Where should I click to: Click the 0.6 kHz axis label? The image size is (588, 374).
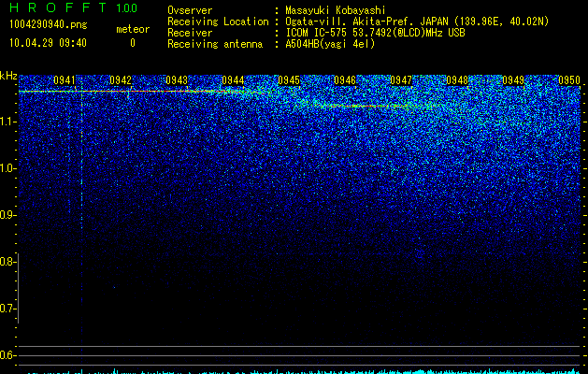pos(7,355)
